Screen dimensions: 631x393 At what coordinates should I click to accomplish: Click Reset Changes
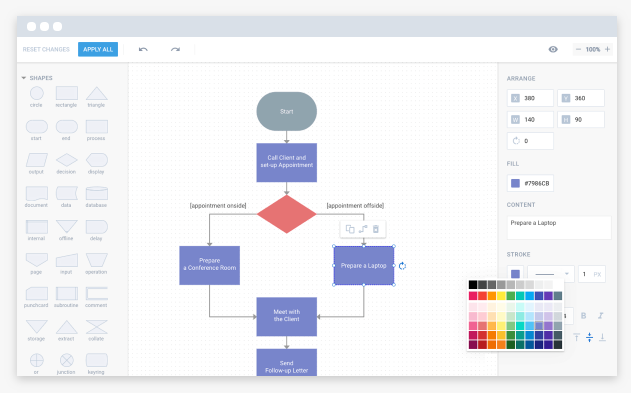pyautogui.click(x=46, y=49)
